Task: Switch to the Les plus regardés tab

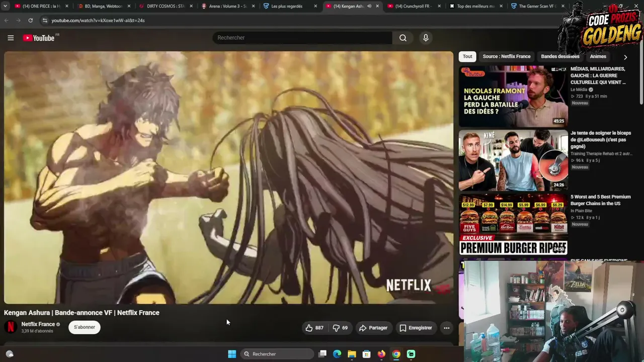Action: point(289,6)
